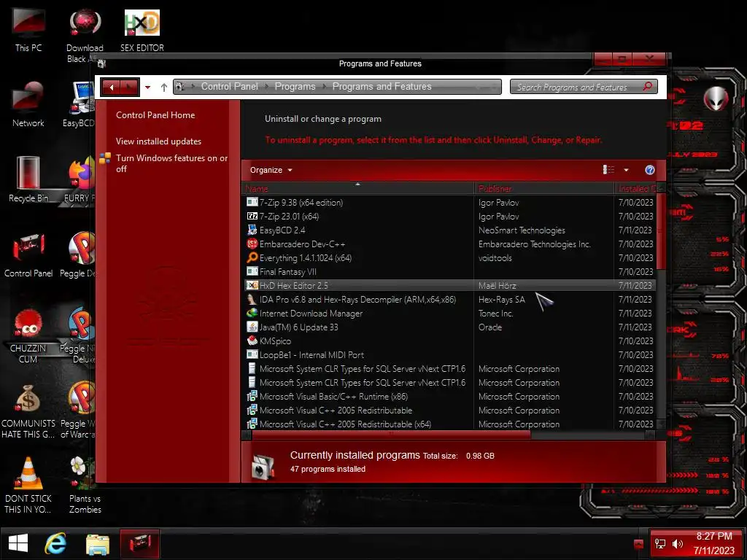Open the volume speaker tray icon
747x560 pixels.
(x=678, y=544)
